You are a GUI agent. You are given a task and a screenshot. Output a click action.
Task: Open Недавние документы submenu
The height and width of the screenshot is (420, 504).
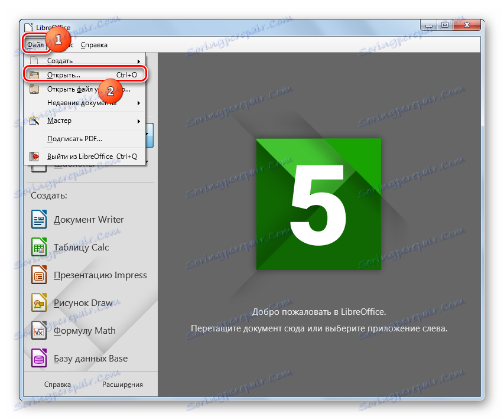(x=85, y=103)
